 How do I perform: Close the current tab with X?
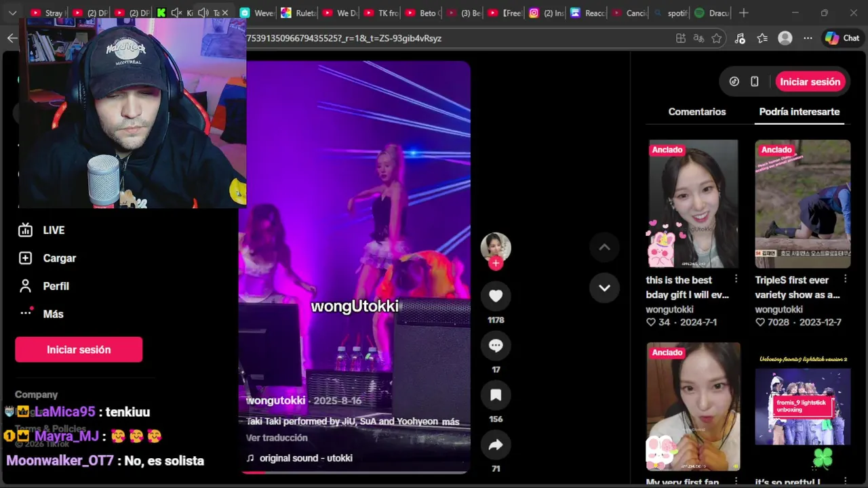click(225, 13)
